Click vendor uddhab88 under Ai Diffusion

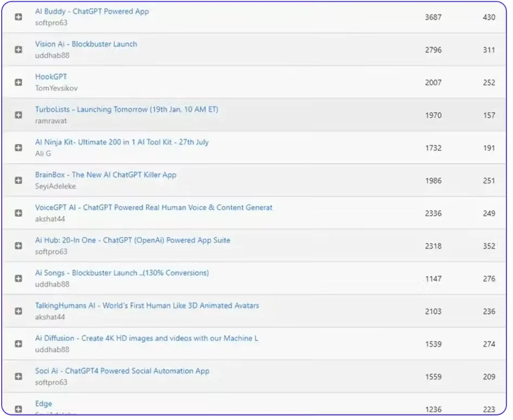(x=52, y=350)
